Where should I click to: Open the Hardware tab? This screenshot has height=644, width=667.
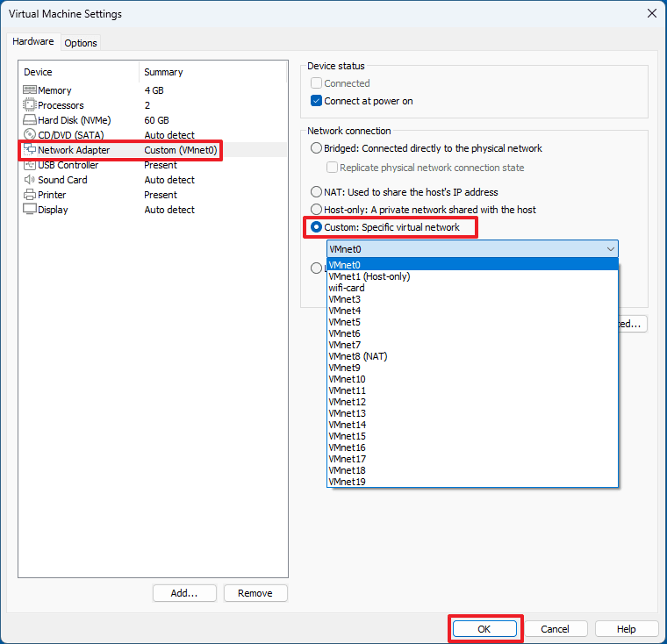point(33,42)
